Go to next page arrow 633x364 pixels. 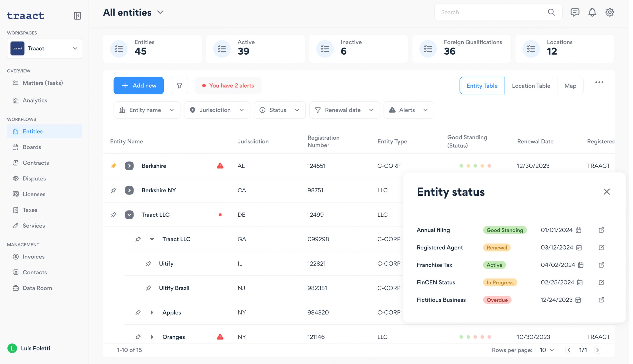point(597,350)
